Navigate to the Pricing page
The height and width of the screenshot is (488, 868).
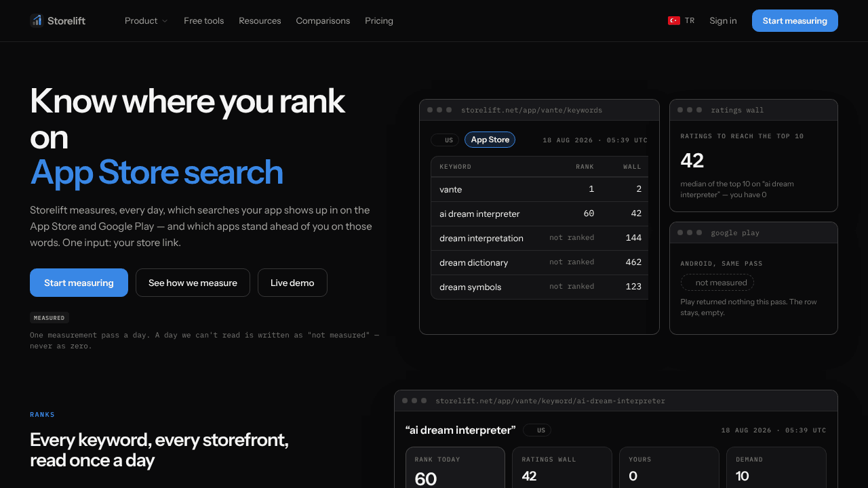pyautogui.click(x=379, y=21)
